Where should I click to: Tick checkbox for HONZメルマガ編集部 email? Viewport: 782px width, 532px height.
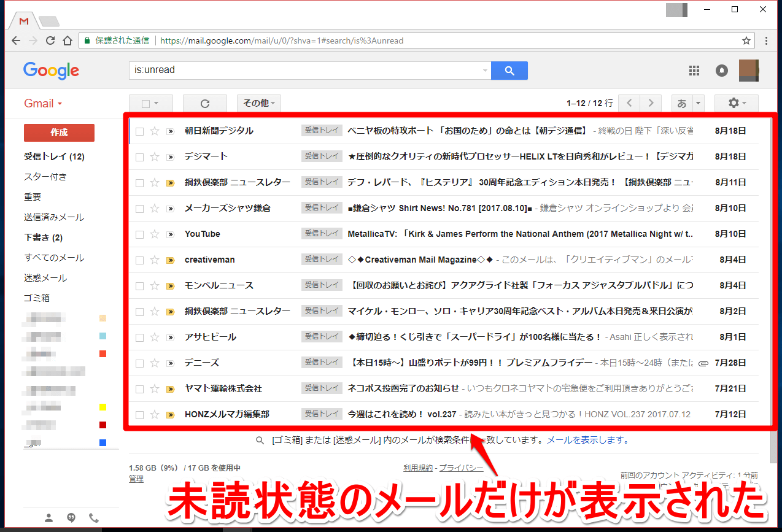pyautogui.click(x=139, y=415)
